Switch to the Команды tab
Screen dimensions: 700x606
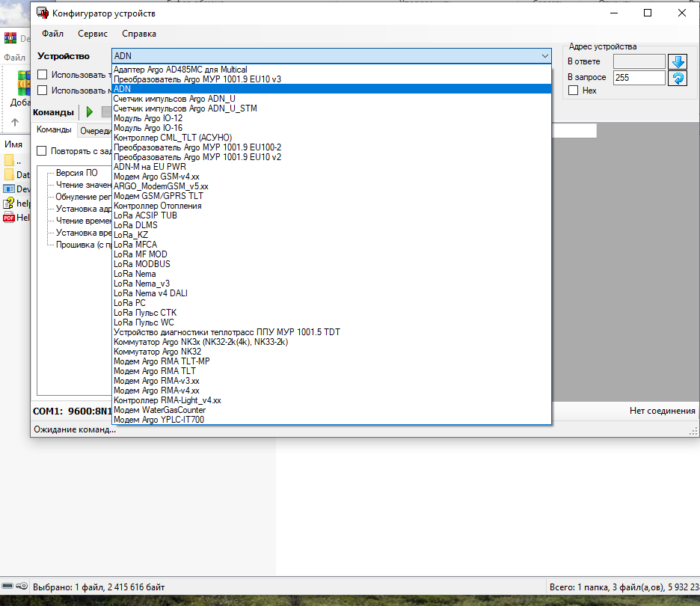(x=53, y=130)
